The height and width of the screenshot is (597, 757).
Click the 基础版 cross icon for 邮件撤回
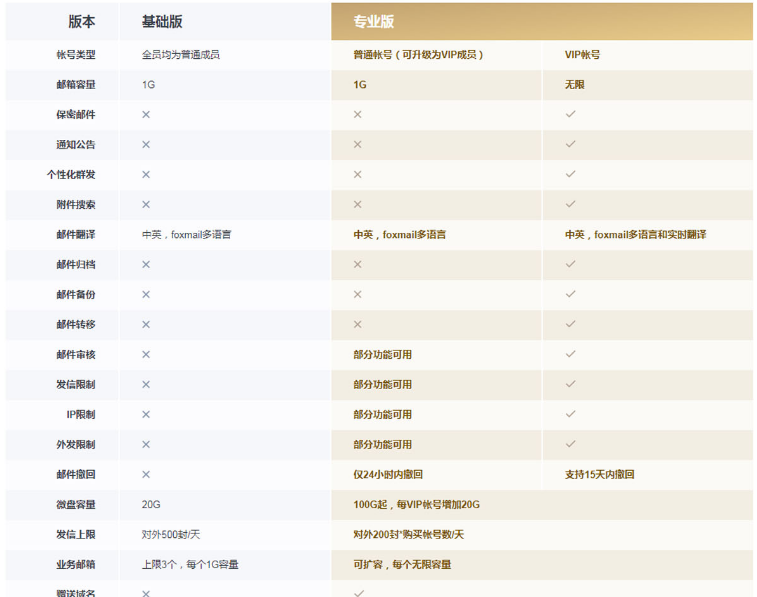coord(146,474)
